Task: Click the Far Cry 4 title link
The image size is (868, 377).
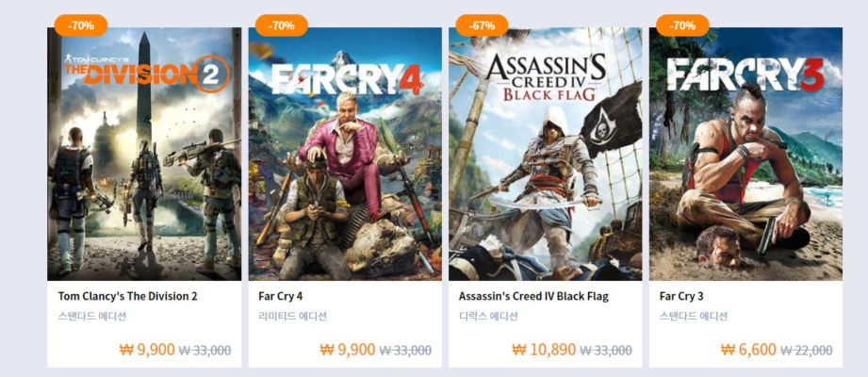Action: pos(281,296)
